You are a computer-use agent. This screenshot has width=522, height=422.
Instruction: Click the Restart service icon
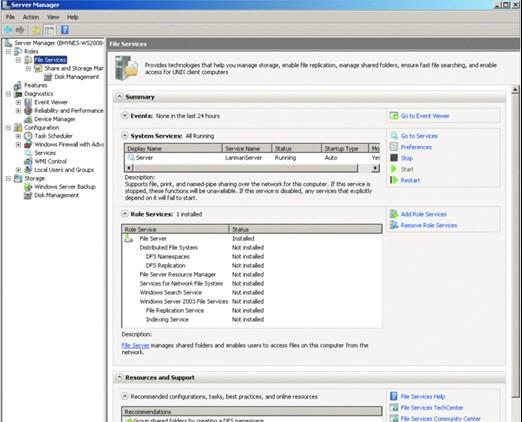[394, 180]
